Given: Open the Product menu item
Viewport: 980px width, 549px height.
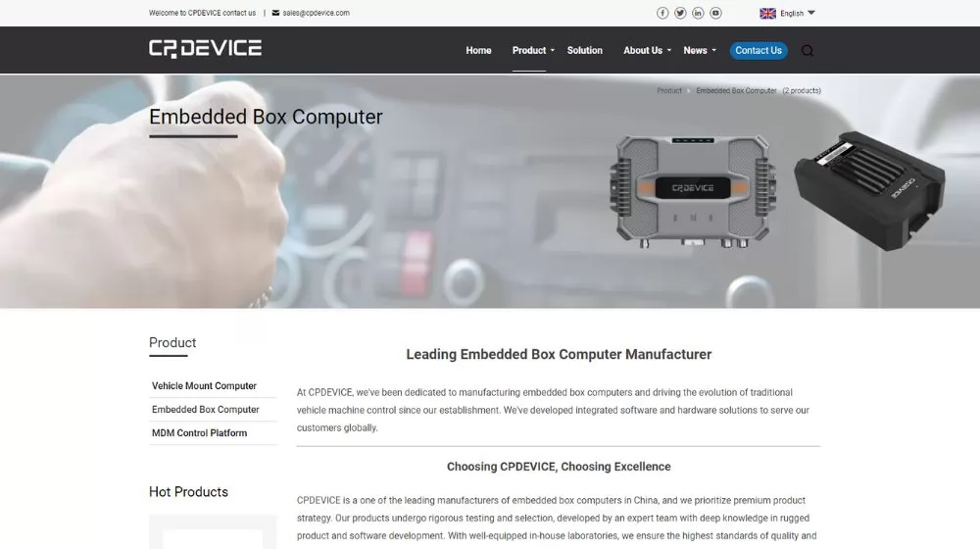Looking at the screenshot, I should tap(529, 51).
